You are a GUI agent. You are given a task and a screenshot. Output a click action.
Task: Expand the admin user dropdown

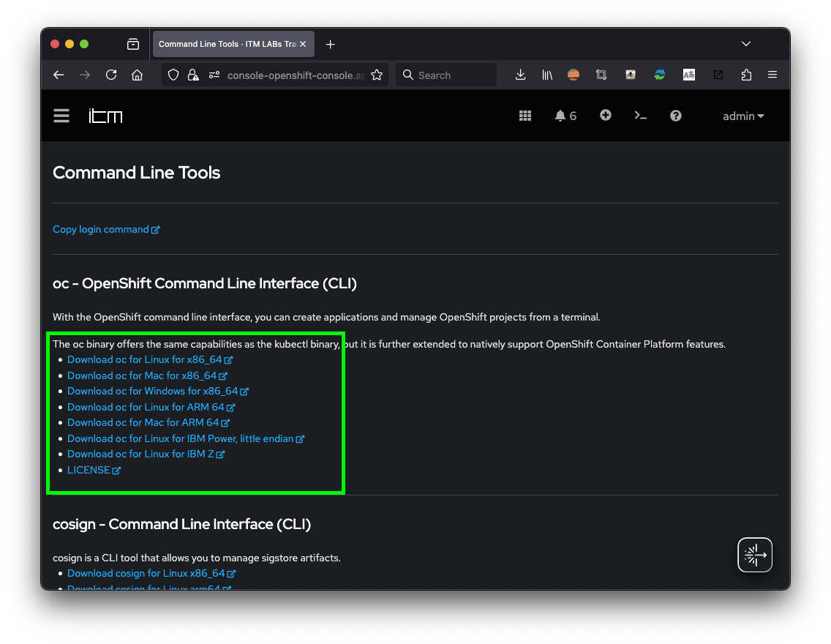pos(743,116)
